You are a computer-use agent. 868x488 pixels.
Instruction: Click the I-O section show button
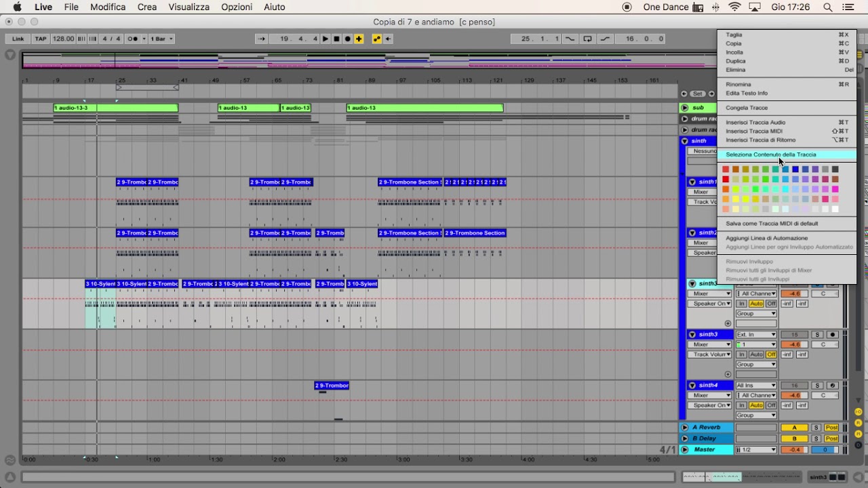(859, 413)
